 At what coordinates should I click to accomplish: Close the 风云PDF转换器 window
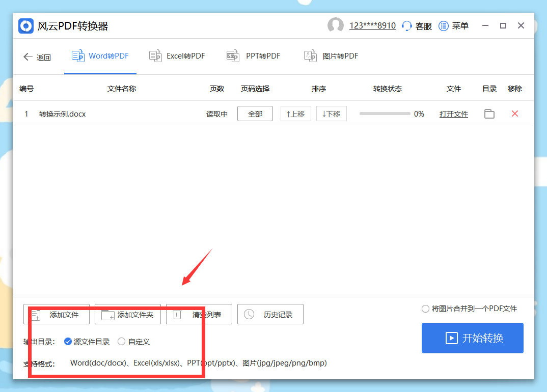click(521, 25)
